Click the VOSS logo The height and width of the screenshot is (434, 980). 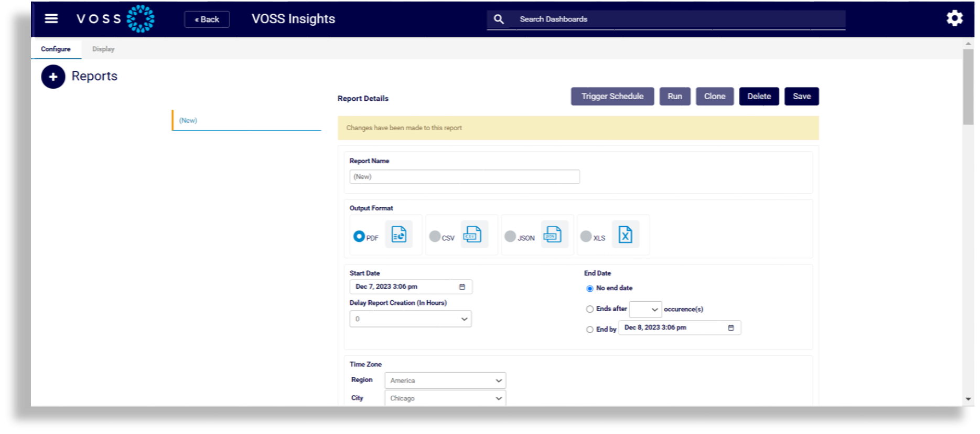pos(115,19)
